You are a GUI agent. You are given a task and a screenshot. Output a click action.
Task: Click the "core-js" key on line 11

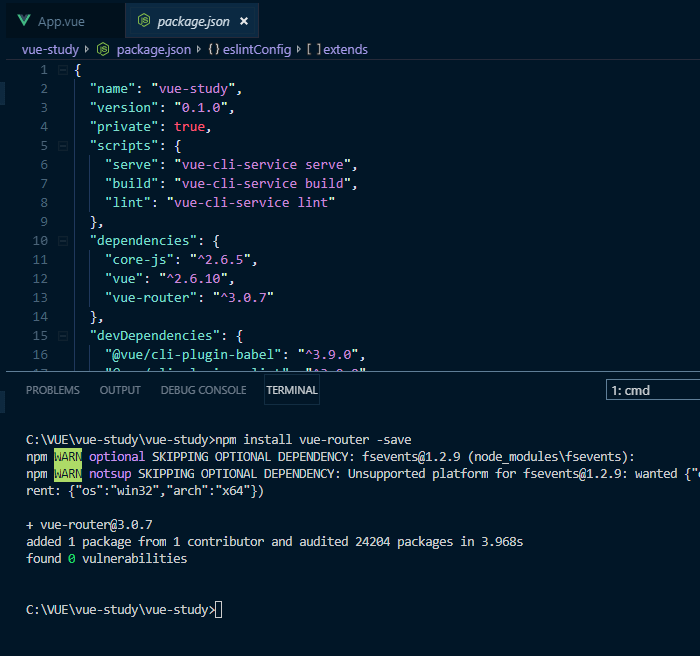(139, 260)
